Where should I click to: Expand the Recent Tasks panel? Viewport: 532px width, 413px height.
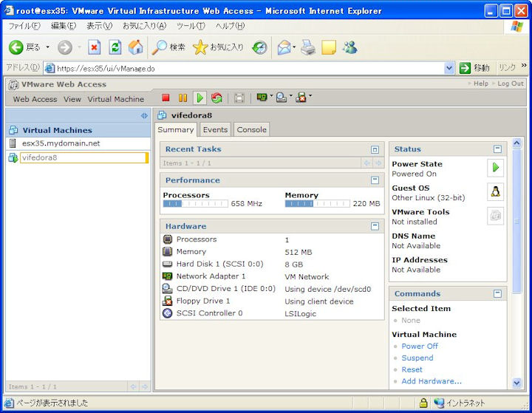click(x=375, y=150)
